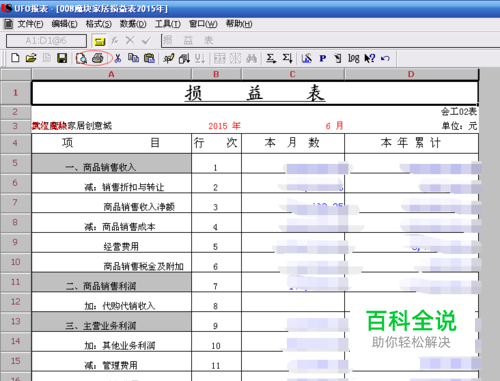
Task: Click the sum-down sigma icon
Action: [287, 58]
